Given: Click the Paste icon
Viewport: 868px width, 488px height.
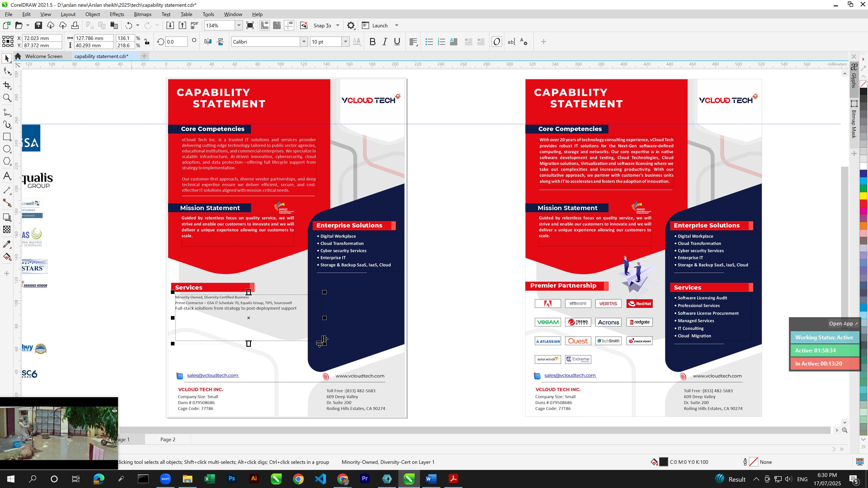Looking at the screenshot, I should click(x=114, y=25).
